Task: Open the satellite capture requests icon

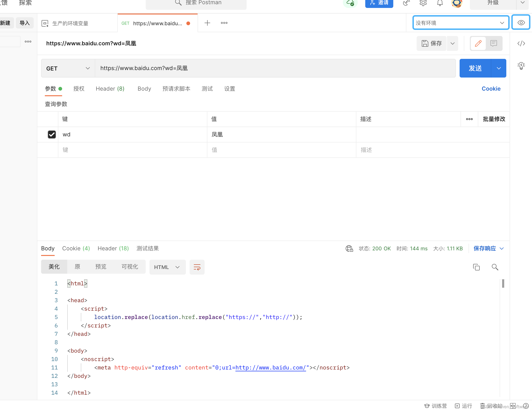Action: click(406, 3)
